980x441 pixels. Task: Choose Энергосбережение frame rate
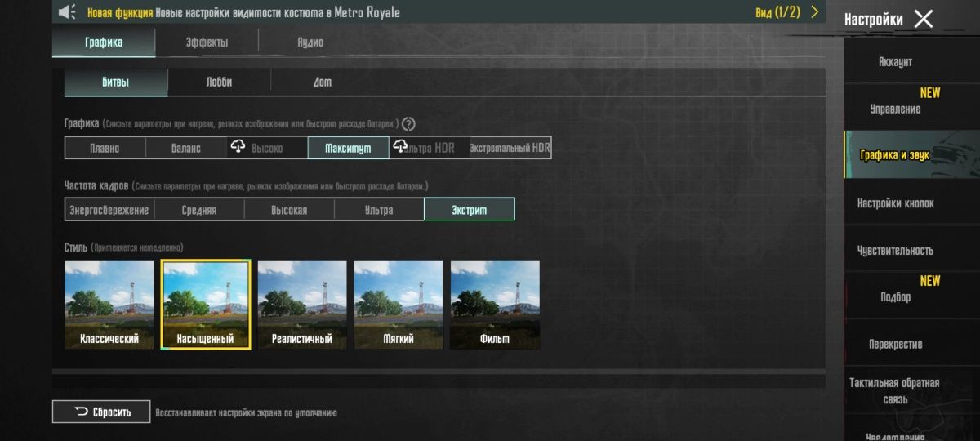[109, 210]
